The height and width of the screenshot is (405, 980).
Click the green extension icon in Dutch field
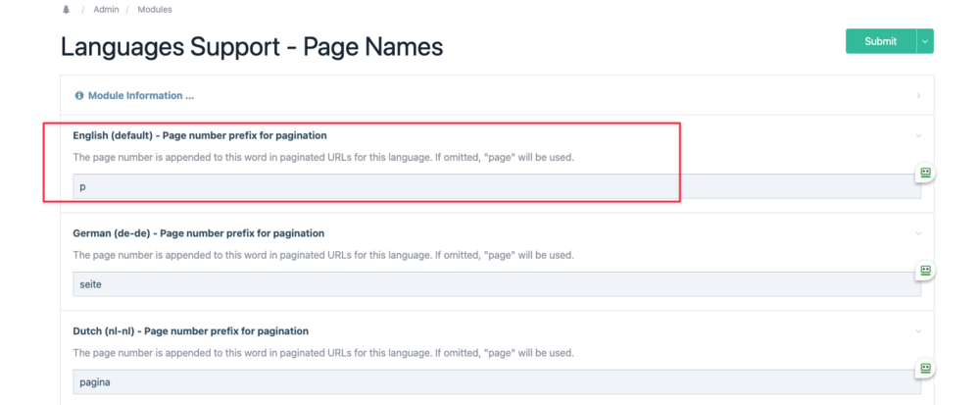pyautogui.click(x=924, y=369)
